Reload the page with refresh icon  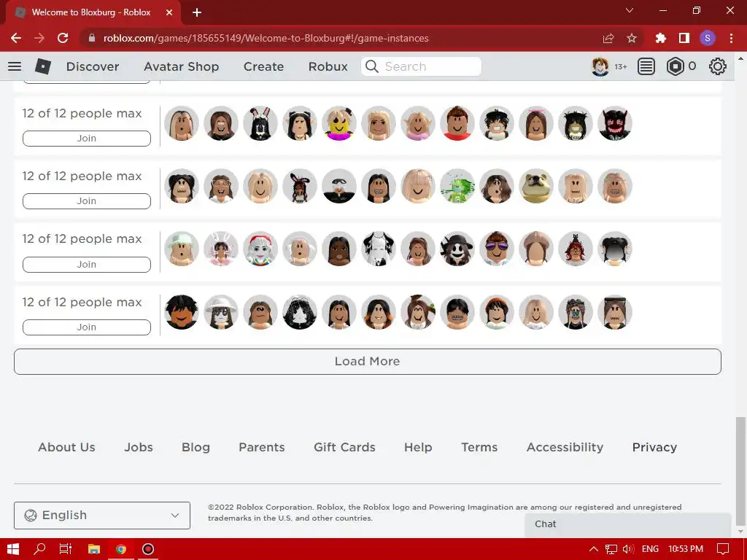click(63, 38)
